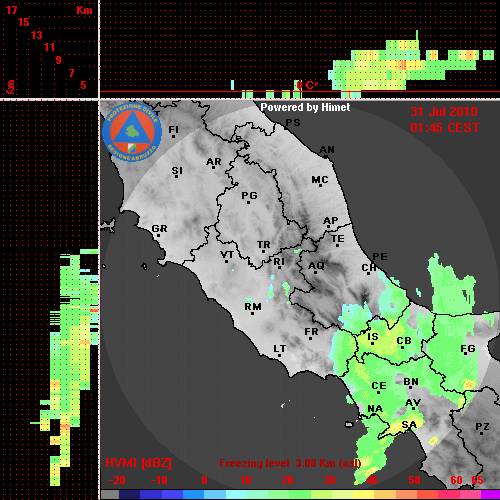
Task: Click the GR city label
Action: tap(159, 229)
